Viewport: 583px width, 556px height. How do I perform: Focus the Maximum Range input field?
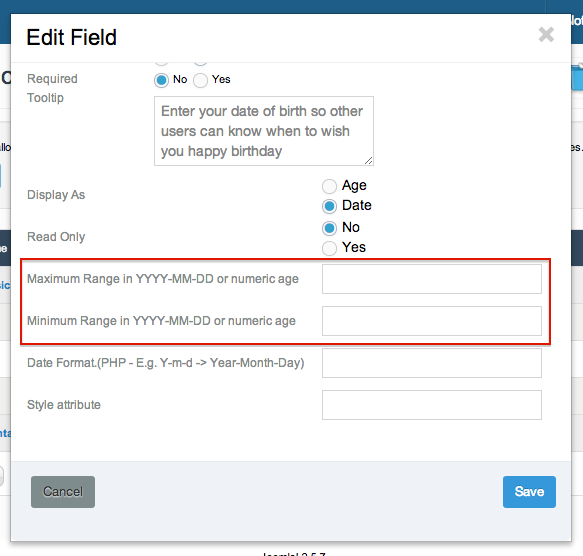click(x=432, y=279)
